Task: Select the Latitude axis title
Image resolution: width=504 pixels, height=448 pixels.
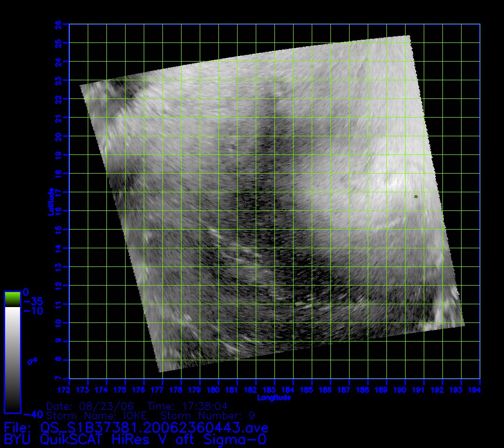Action: [50, 202]
